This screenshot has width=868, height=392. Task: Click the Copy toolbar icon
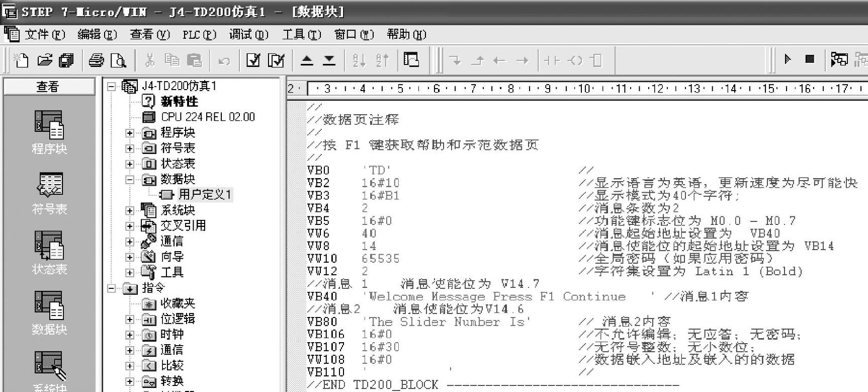point(172,60)
